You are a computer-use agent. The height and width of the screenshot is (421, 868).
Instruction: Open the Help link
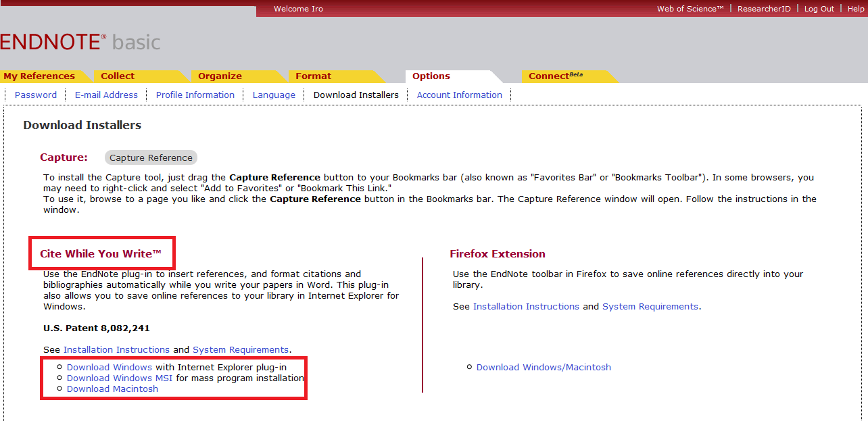click(x=856, y=9)
